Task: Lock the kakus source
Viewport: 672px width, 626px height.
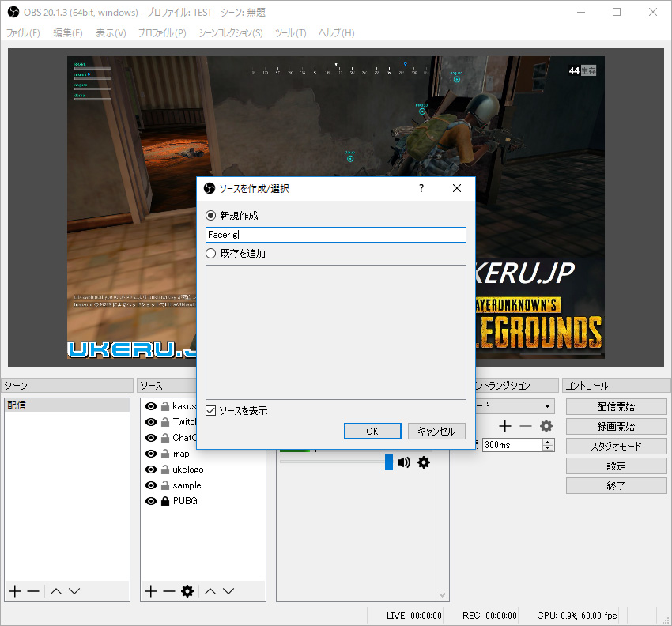Action: (165, 406)
